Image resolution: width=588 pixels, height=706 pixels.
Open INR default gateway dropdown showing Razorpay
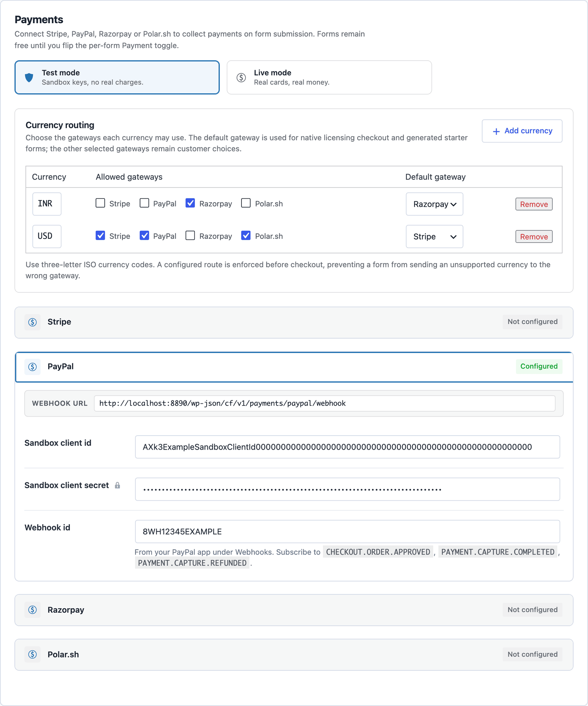[x=434, y=204]
